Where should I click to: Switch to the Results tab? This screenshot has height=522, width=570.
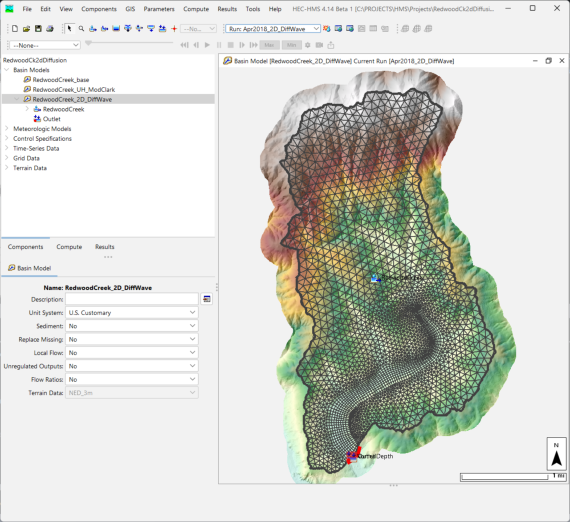pos(105,247)
